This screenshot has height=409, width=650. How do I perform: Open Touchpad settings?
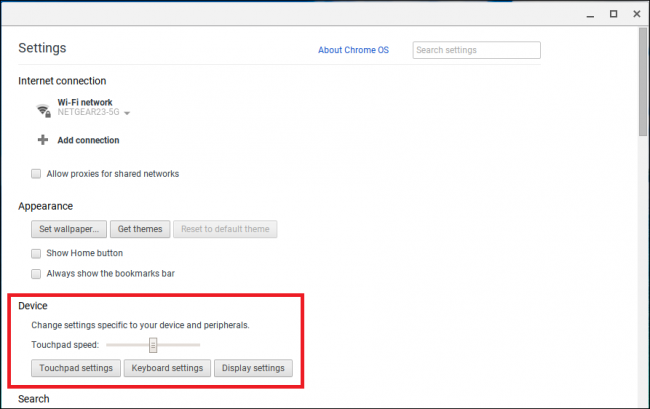tap(76, 368)
